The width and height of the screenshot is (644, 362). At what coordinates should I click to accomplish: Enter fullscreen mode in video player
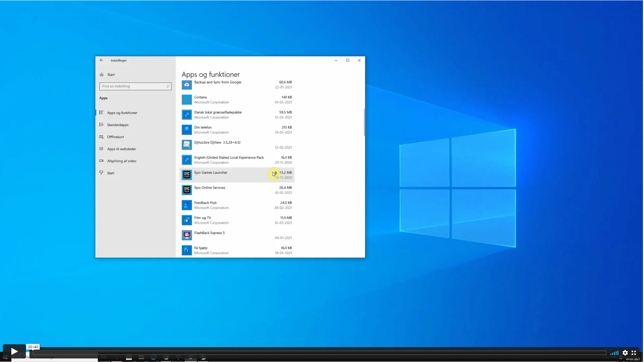point(634,353)
